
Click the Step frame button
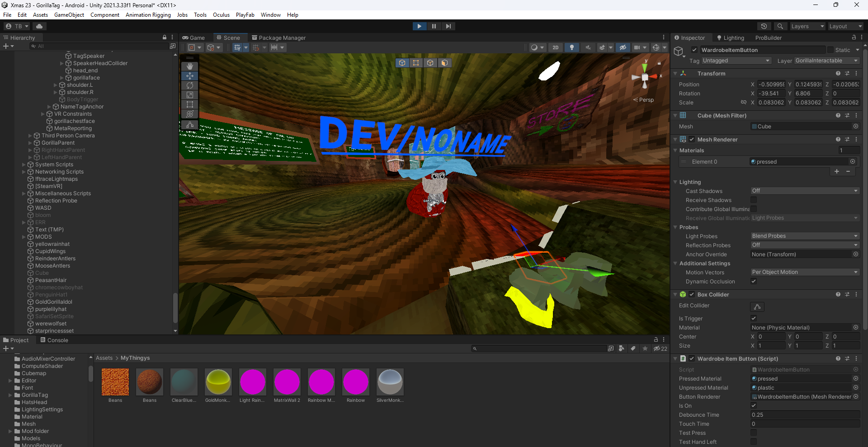pos(448,26)
